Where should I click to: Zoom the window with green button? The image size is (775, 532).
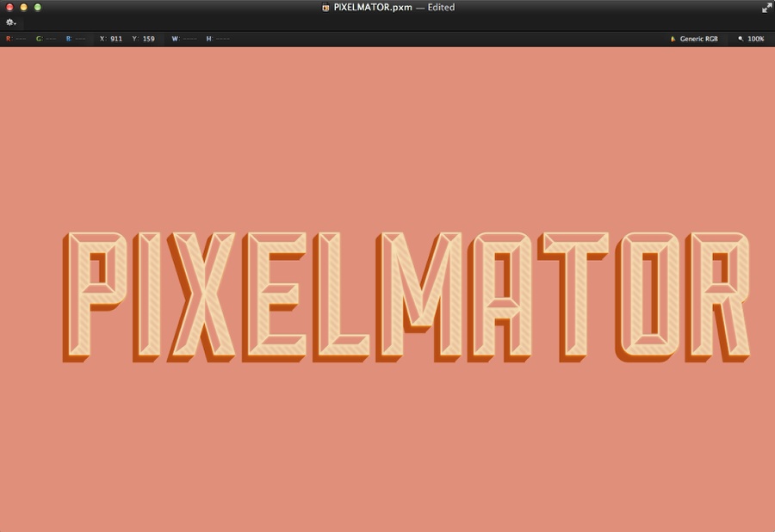38,8
